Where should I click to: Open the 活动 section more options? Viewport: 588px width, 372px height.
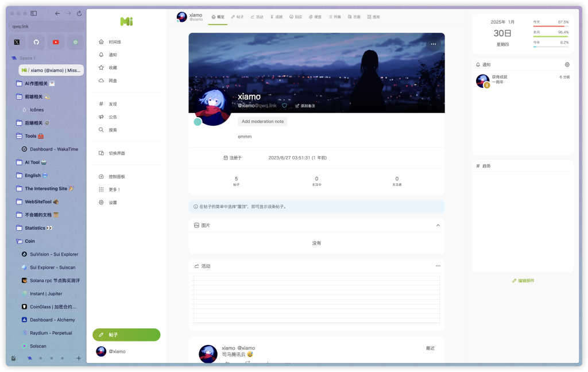pyautogui.click(x=438, y=266)
